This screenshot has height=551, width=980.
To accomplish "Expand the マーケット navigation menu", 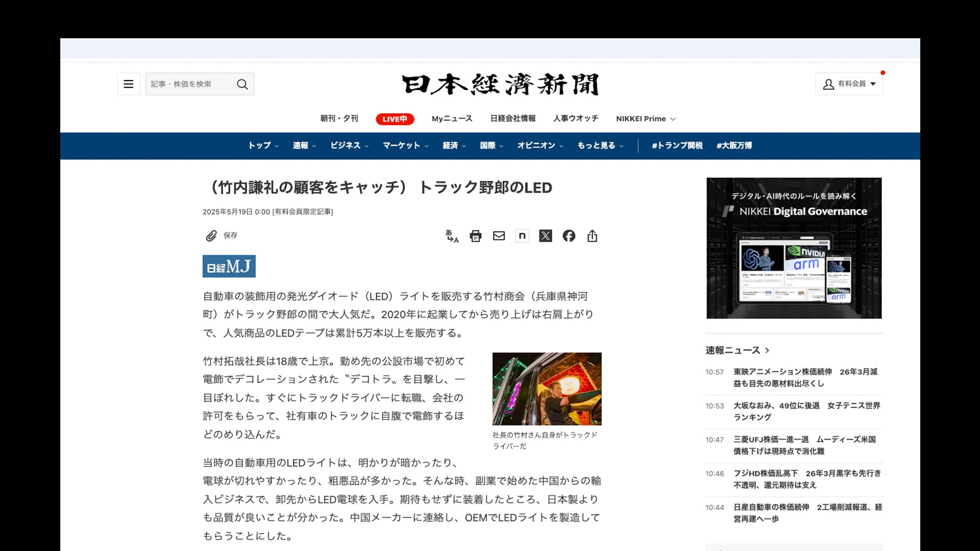I will click(x=405, y=146).
